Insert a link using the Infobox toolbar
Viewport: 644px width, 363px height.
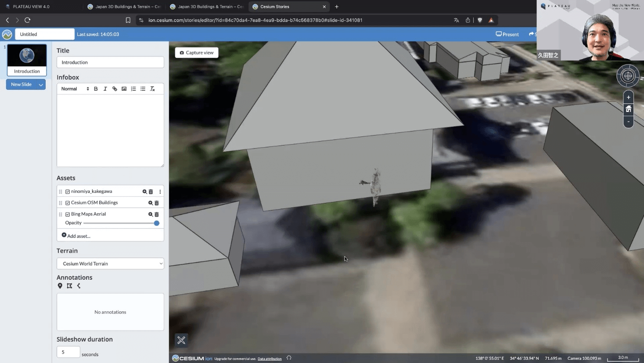(115, 89)
